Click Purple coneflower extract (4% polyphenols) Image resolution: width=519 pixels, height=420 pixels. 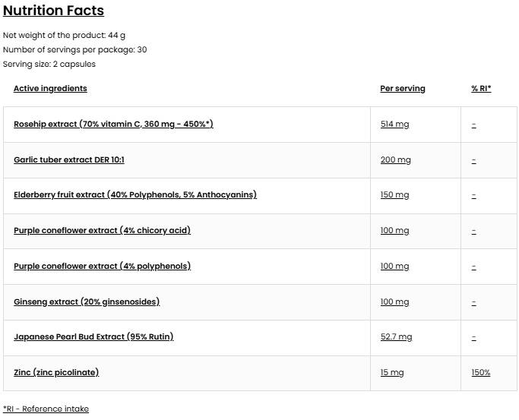click(102, 266)
